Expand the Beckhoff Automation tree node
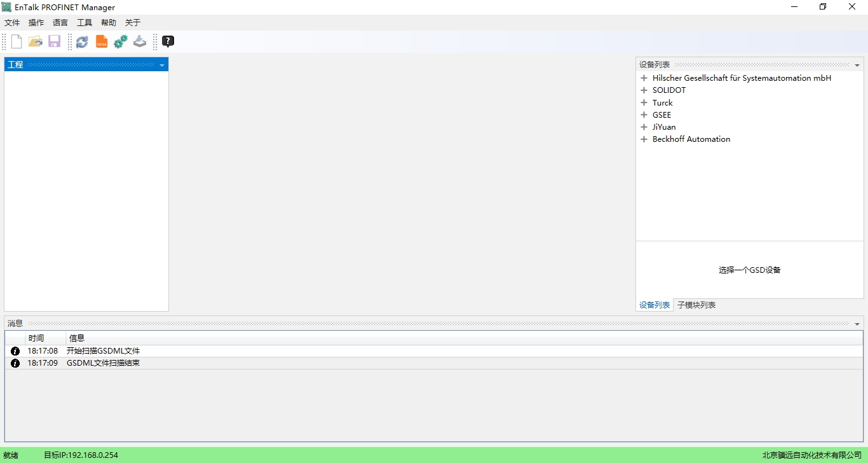The height and width of the screenshot is (463, 868). pyautogui.click(x=644, y=139)
